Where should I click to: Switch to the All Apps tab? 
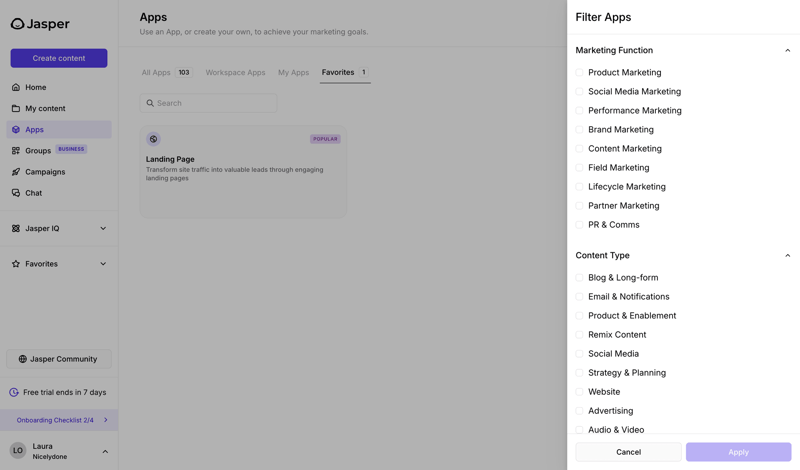166,72
